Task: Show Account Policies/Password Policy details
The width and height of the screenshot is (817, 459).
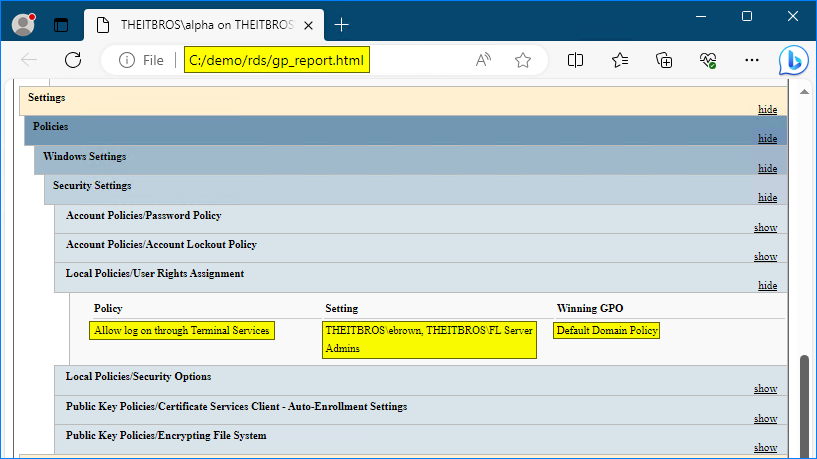Action: (765, 228)
